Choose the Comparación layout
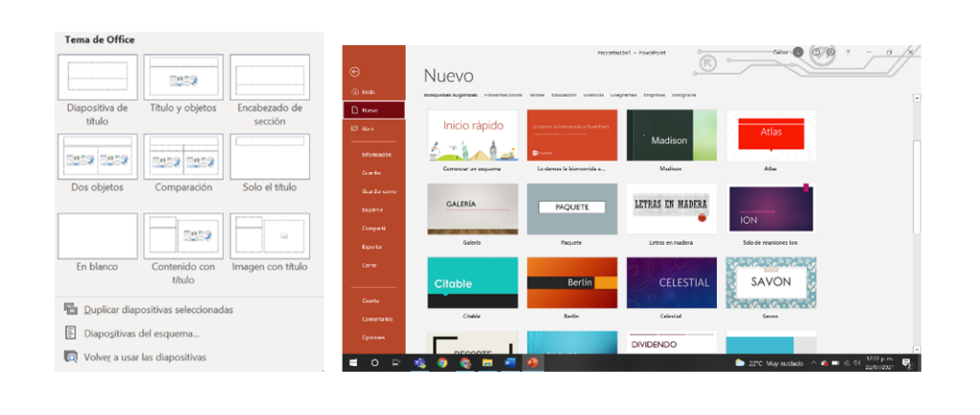This screenshot has width=980, height=415. tap(183, 163)
